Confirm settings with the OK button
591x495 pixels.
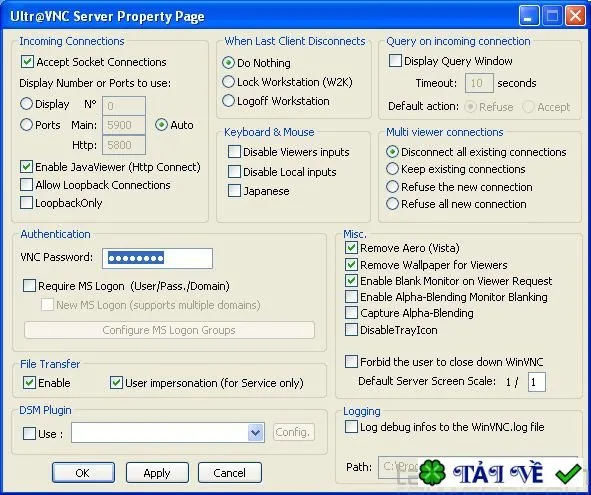pos(83,473)
